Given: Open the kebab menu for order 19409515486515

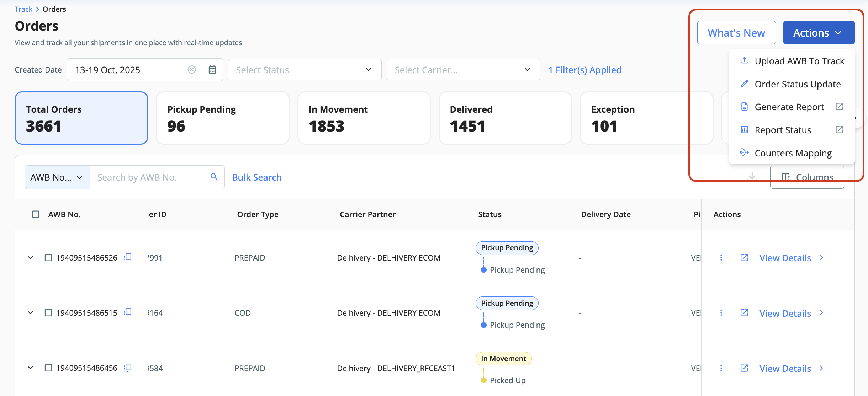Looking at the screenshot, I should point(721,313).
